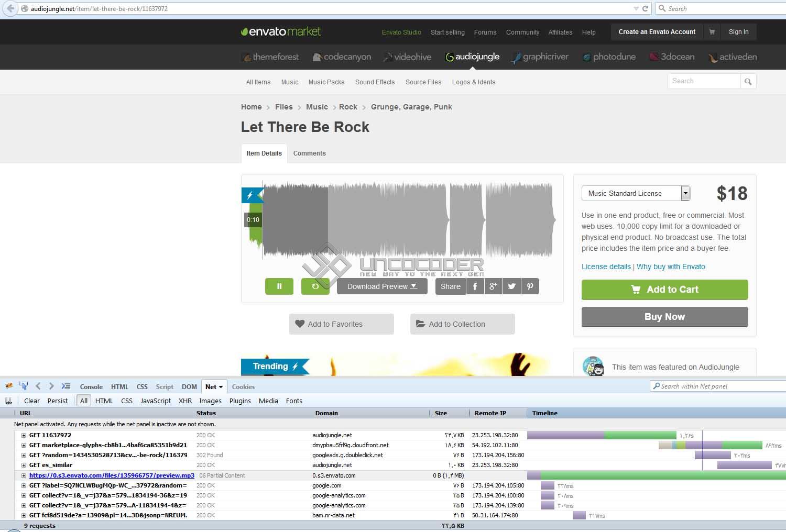Image resolution: width=786 pixels, height=532 pixels.
Task: Open the Download Preview dropdown
Action: [x=382, y=286]
